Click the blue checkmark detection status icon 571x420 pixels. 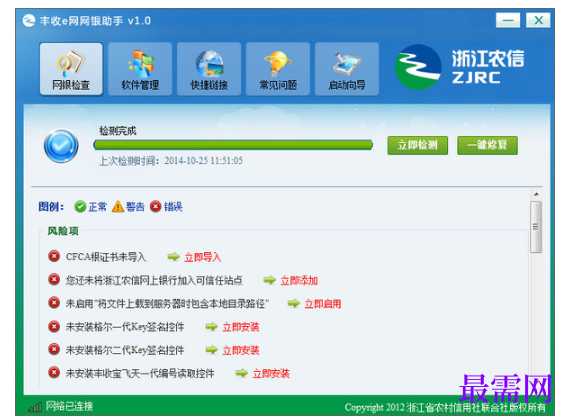[x=61, y=146]
